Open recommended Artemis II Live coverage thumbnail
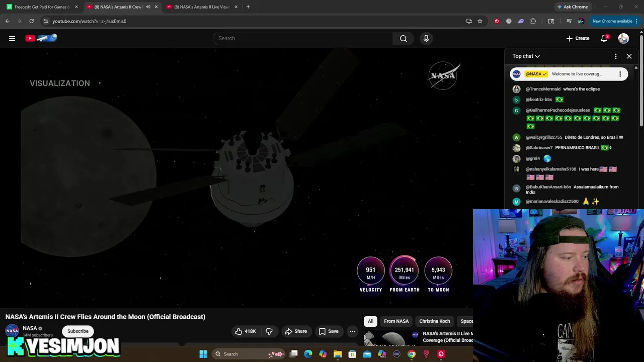 click(391, 339)
